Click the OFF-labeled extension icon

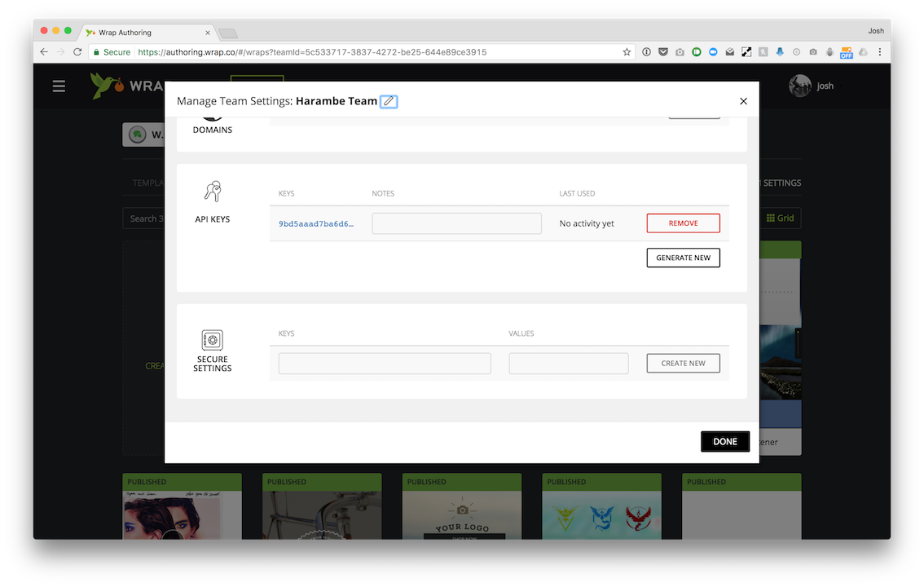point(847,52)
